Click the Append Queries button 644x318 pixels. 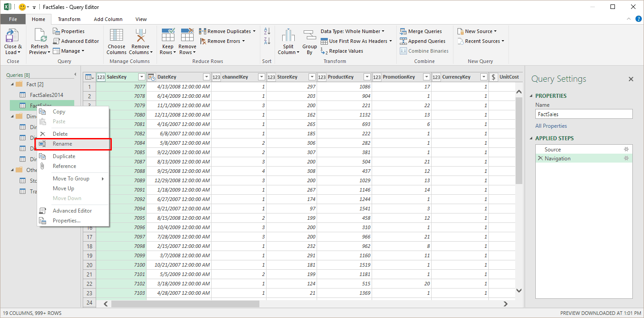[423, 41]
